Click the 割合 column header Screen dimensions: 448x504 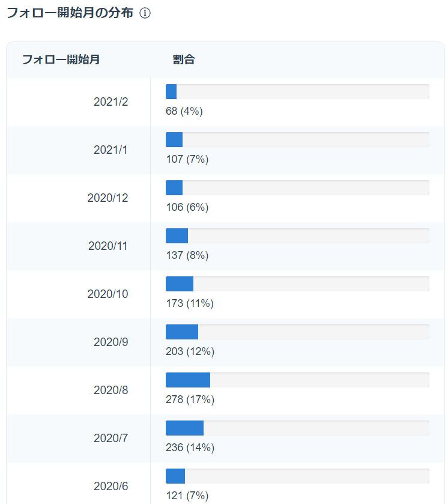click(183, 59)
